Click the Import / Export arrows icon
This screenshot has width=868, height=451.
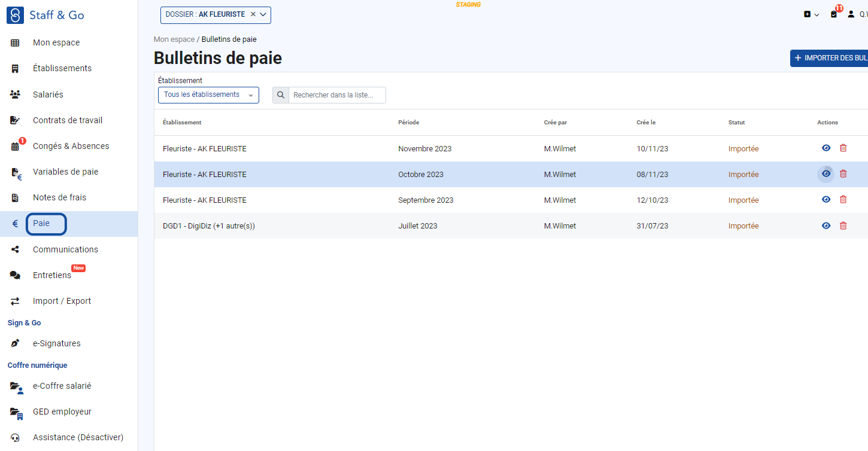15,301
